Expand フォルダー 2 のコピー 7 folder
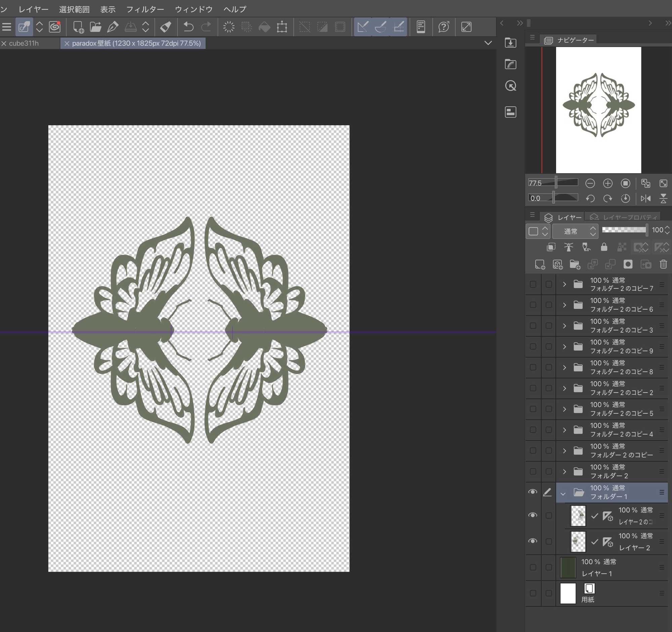This screenshot has height=632, width=672. (x=564, y=284)
